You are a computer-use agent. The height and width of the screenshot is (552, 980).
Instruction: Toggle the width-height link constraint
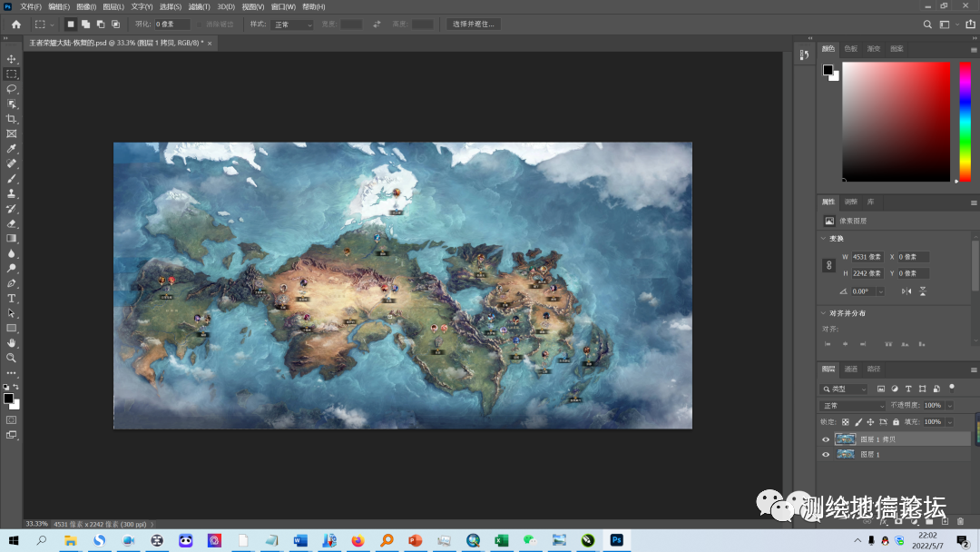pyautogui.click(x=828, y=265)
